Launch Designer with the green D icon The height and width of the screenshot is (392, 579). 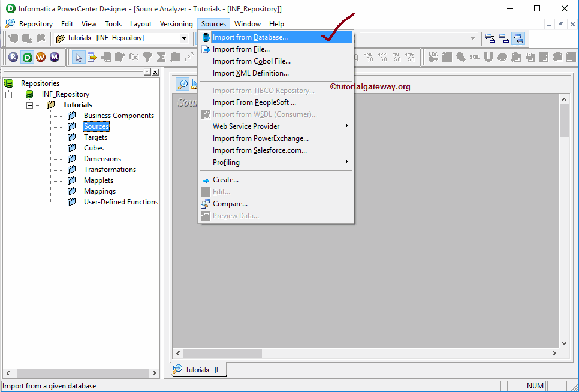pos(26,57)
